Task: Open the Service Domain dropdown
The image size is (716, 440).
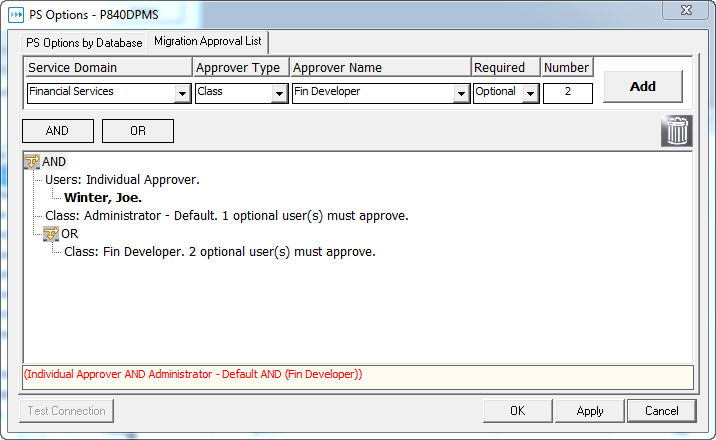Action: point(182,93)
